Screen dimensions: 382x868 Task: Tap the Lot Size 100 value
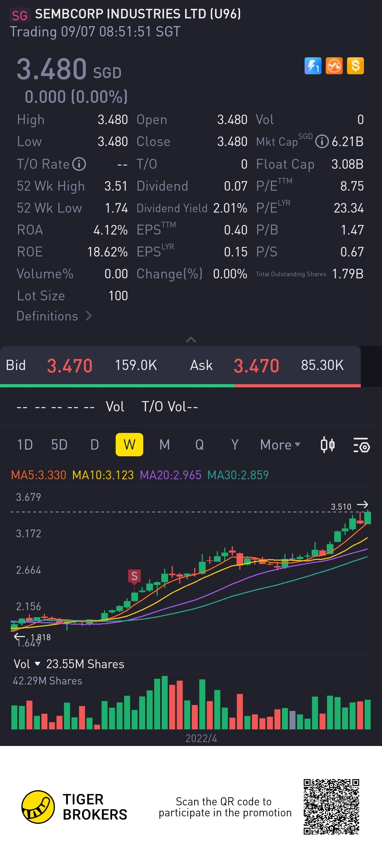[x=118, y=296]
